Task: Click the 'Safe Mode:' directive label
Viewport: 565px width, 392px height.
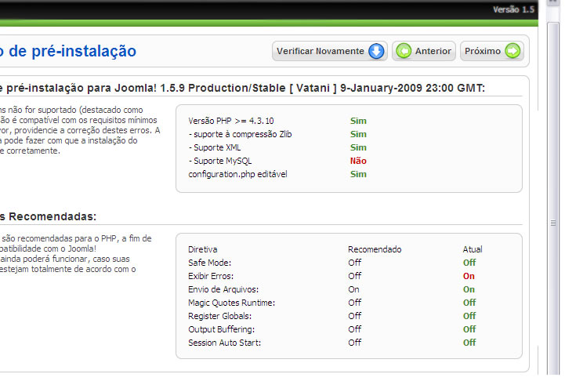Action: pyautogui.click(x=210, y=263)
